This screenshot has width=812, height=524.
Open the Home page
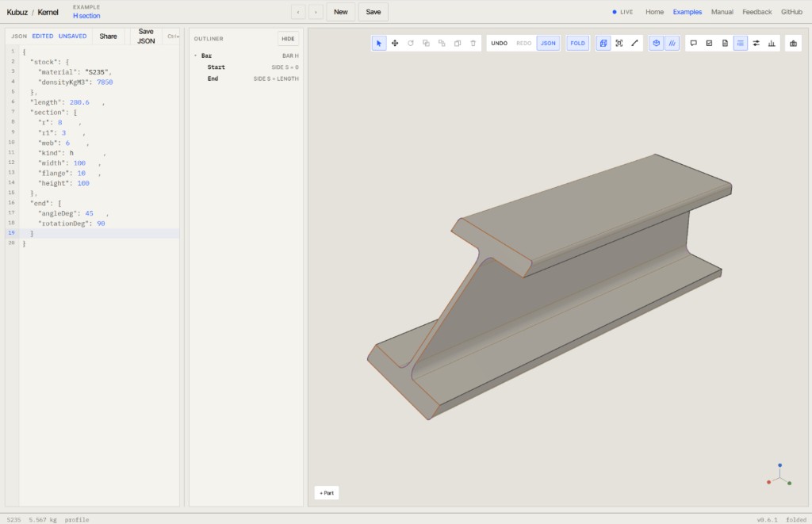(654, 12)
